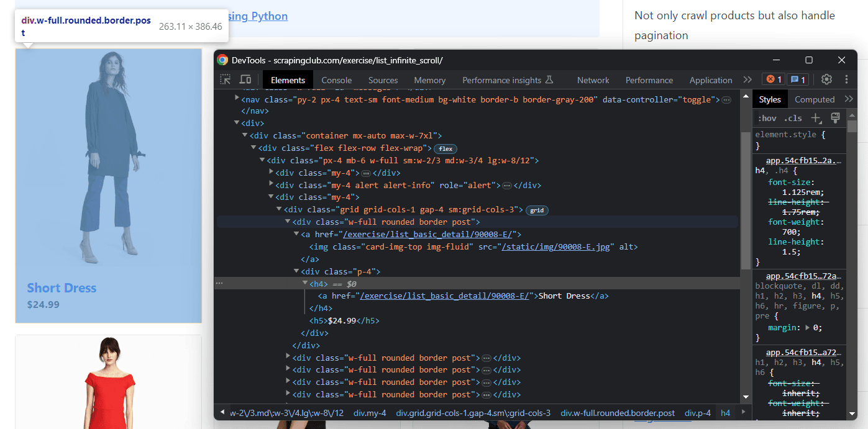
Task: Collapse the flex flex-row flex-wrap div
Action: pyautogui.click(x=254, y=148)
